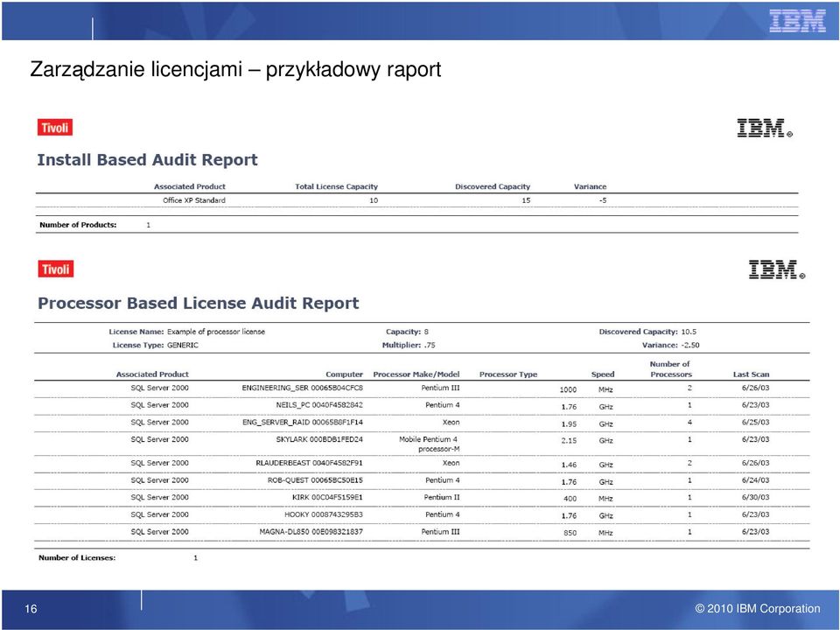Viewport: 840px width, 630px height.
Task: Click the Discovered Capacity value 15
Action: [x=526, y=200]
